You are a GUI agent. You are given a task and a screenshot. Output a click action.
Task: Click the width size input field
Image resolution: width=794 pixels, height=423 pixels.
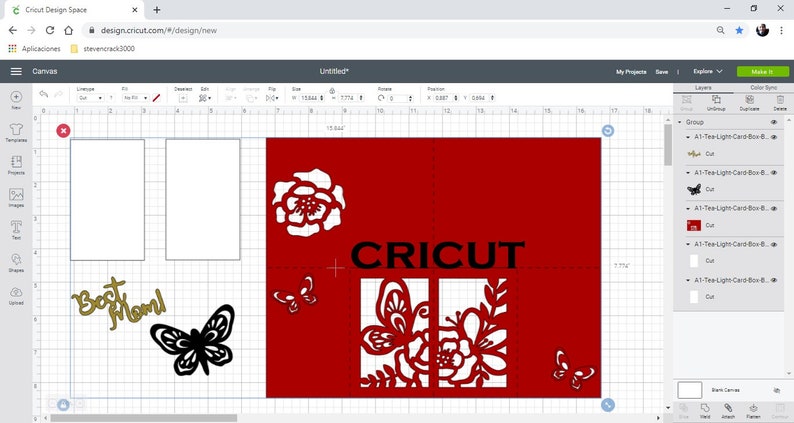point(310,98)
